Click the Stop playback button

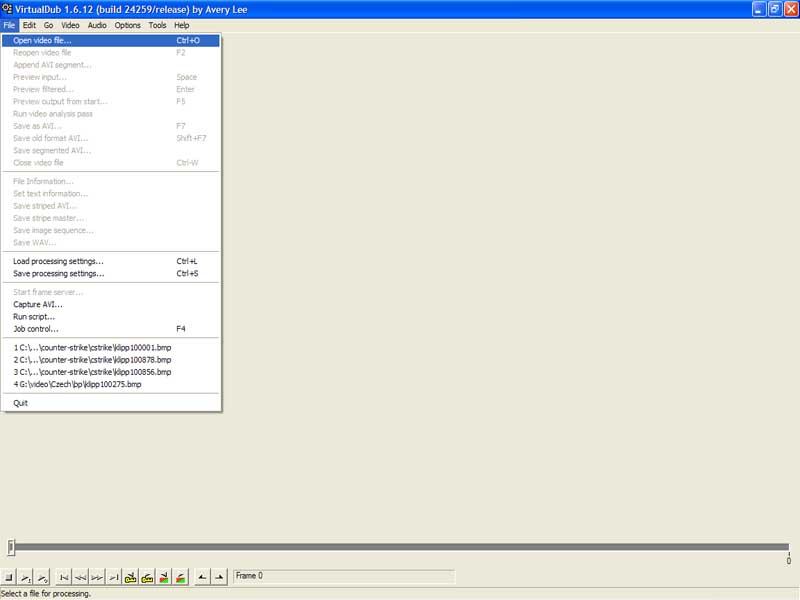[9, 577]
